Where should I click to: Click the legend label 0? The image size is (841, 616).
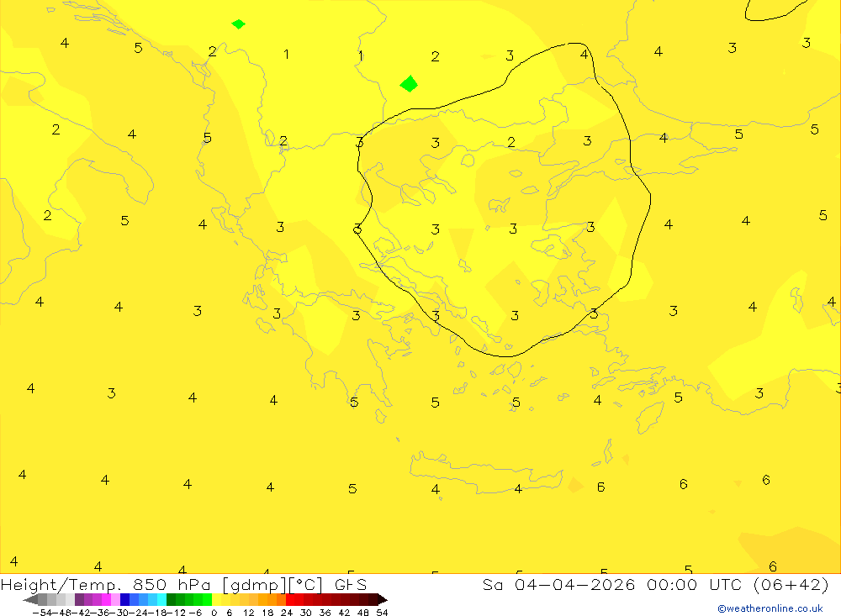[x=214, y=613]
